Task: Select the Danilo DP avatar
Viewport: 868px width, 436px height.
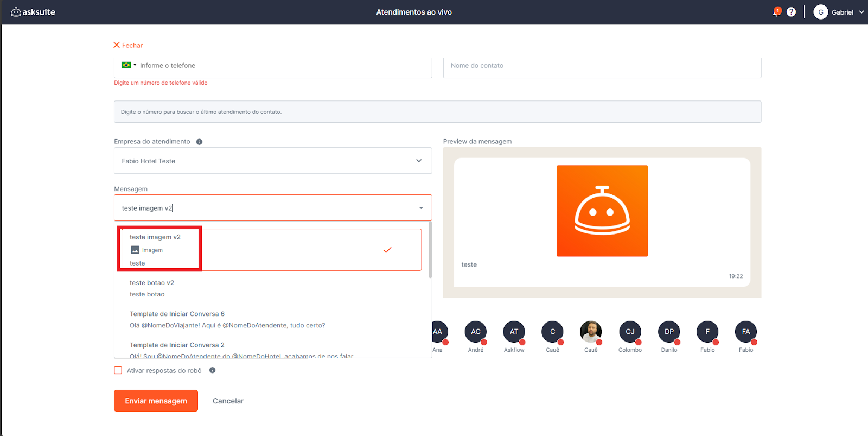Action: [x=669, y=332]
